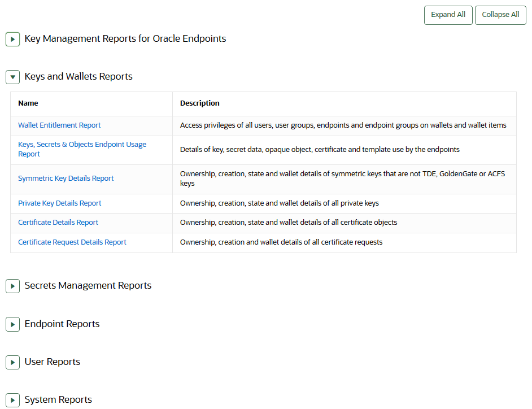Click description 'wallet details of all certificate requests'

281,242
